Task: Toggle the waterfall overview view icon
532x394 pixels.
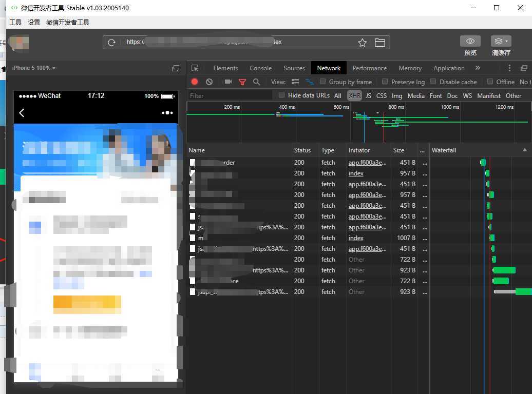Action: [310, 82]
